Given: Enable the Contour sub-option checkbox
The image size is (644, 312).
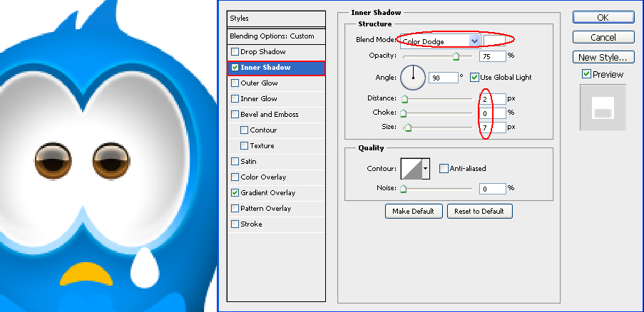Looking at the screenshot, I should (x=244, y=130).
